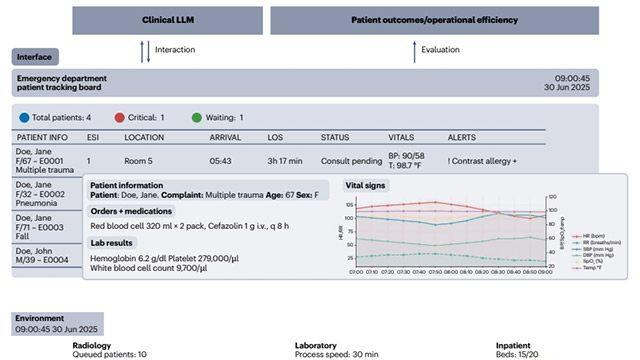Screen dimensions: 640x360
Task: Click the Emergency department patient tracking board title
Action: coord(62,83)
